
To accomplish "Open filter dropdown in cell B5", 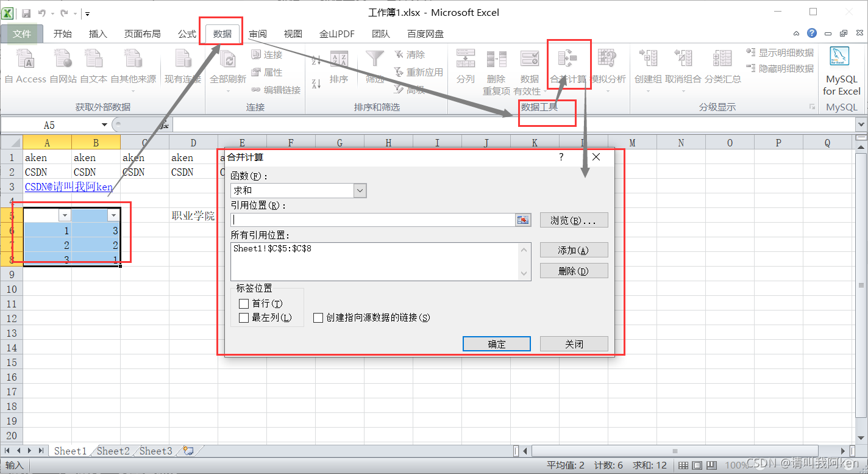I will coord(113,215).
